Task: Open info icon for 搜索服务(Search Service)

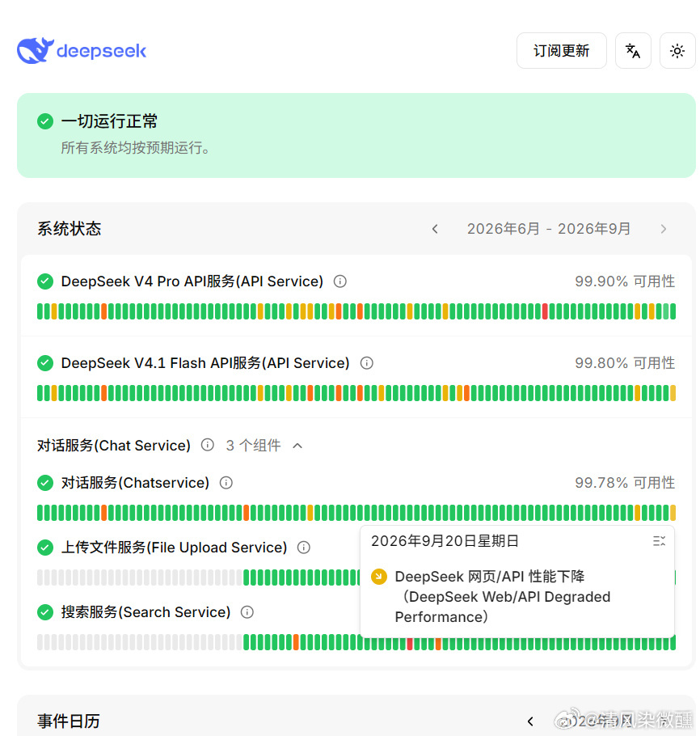Action: pos(247,612)
